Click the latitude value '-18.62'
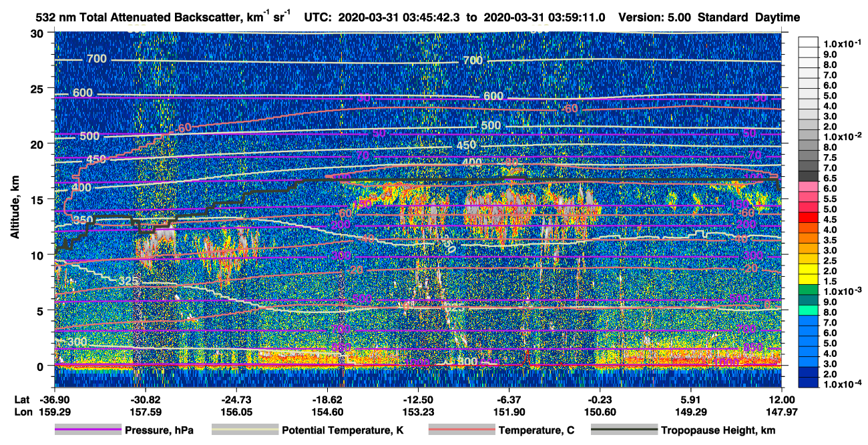The height and width of the screenshot is (445, 868). click(x=327, y=399)
